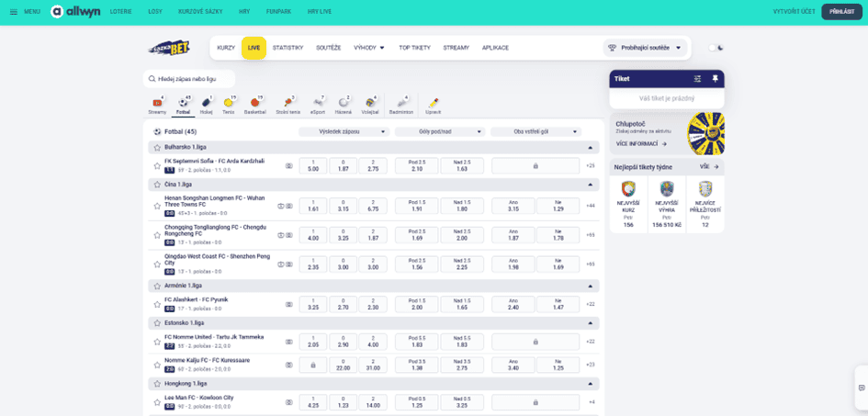Viewport: 868px width, 416px height.
Task: Favorite the Lee Man FC match star
Action: click(157, 401)
